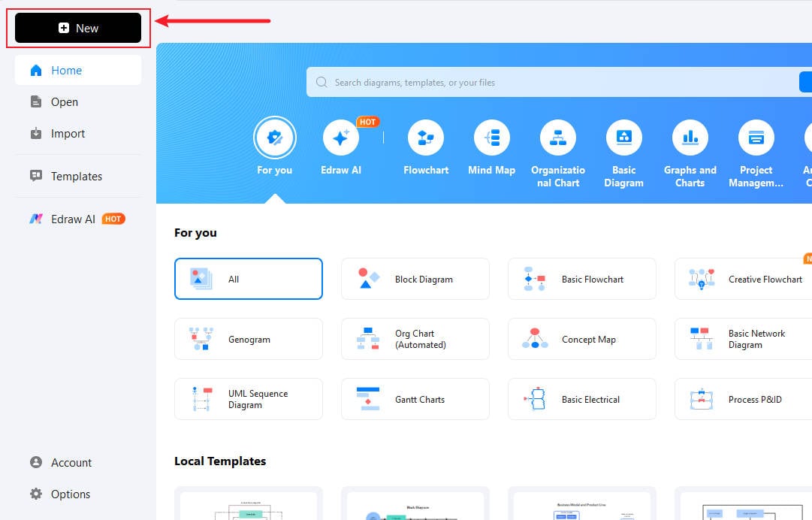Click the Concept Map icon
812x520 pixels.
click(x=535, y=339)
